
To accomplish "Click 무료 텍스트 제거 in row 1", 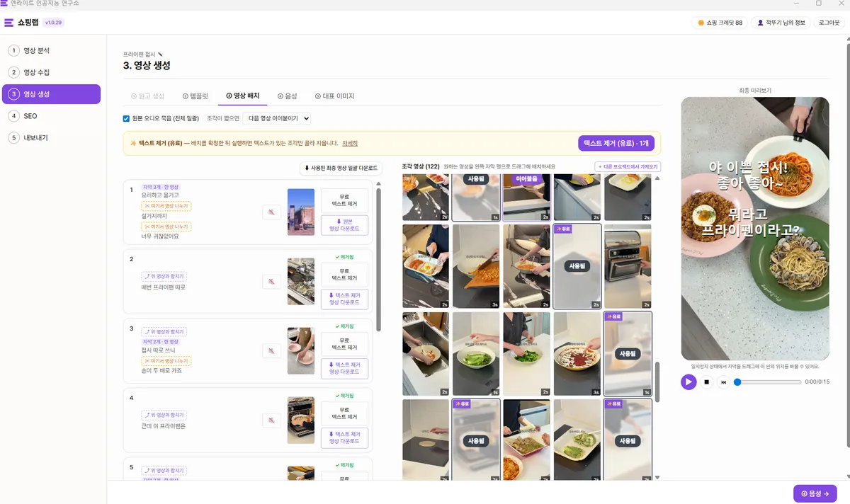I will (344, 200).
